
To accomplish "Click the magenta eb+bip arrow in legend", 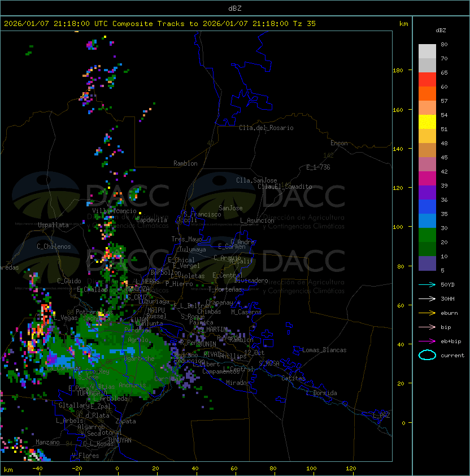I will [x=427, y=341].
